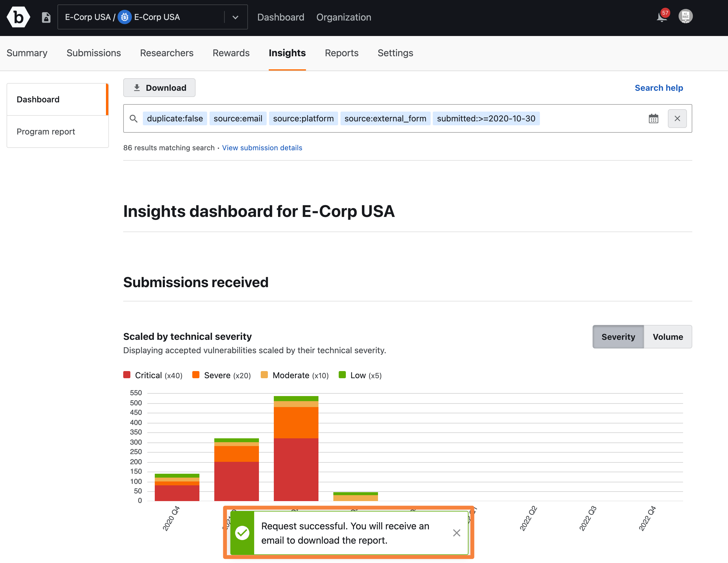Expand the E-Corp USA organization dropdown
The image size is (728, 563).
click(235, 17)
